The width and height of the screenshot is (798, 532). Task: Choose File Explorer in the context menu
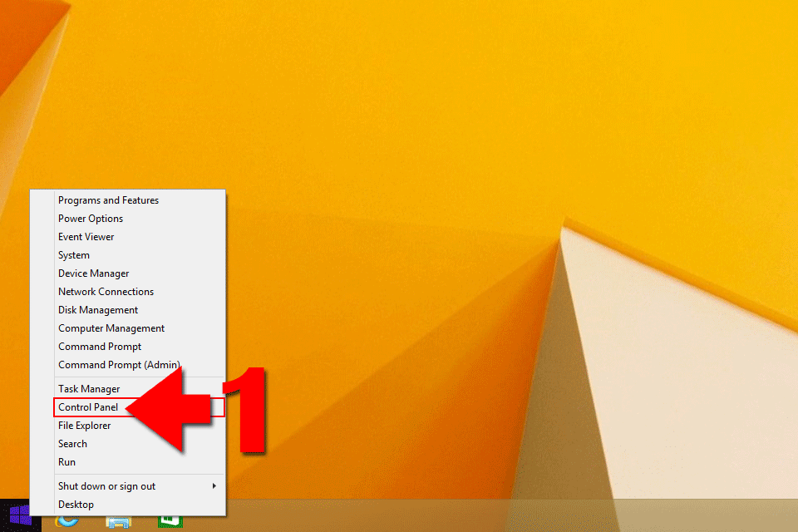(x=85, y=426)
